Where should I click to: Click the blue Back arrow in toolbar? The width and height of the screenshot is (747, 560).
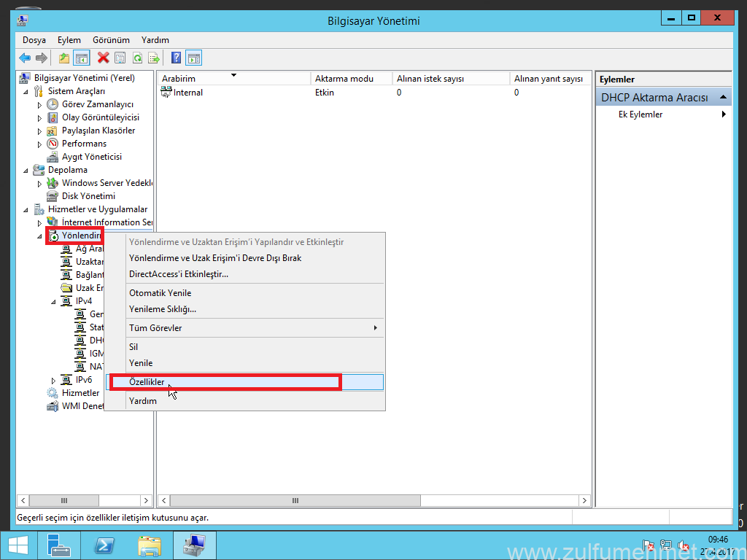pyautogui.click(x=25, y=58)
